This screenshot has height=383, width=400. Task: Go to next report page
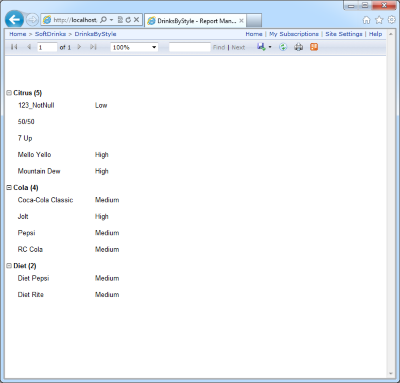point(79,47)
